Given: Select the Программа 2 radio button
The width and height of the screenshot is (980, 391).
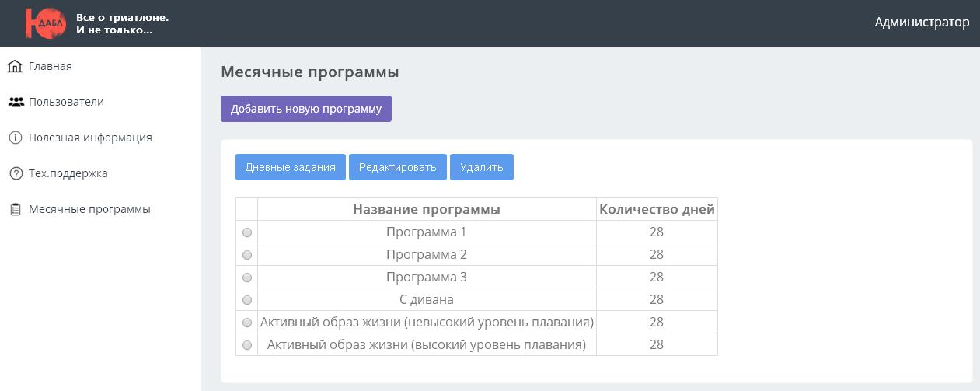Looking at the screenshot, I should pos(247,255).
